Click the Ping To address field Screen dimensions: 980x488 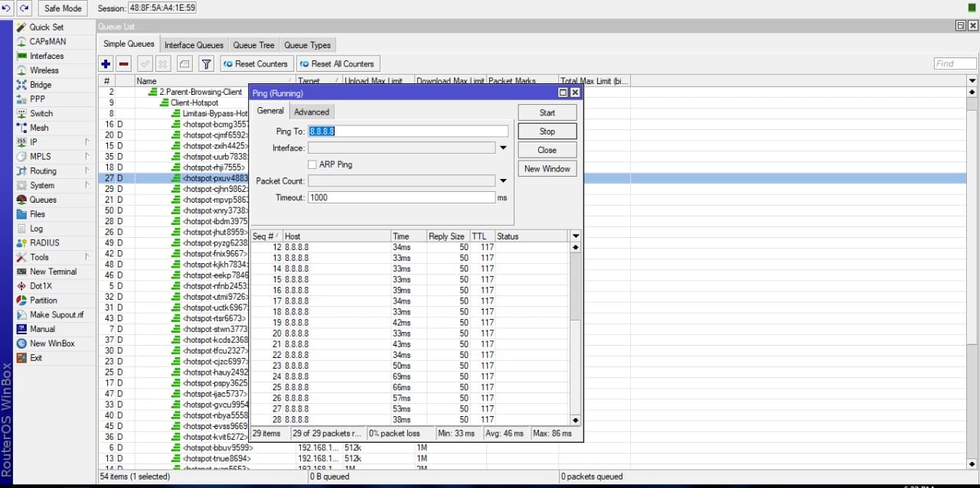pos(408,132)
